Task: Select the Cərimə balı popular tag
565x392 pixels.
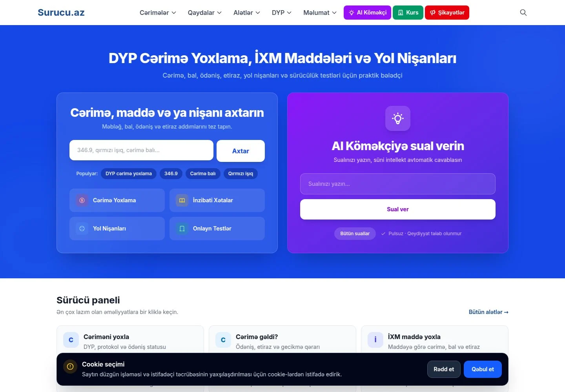Action: click(x=203, y=174)
